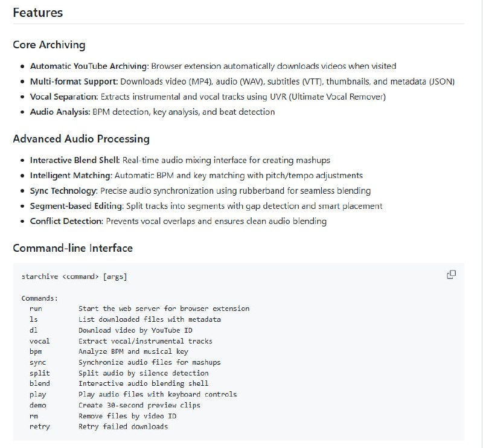Click the Command-line Interface heading
Image resolution: width=483 pixels, height=448 pixels.
(x=72, y=248)
